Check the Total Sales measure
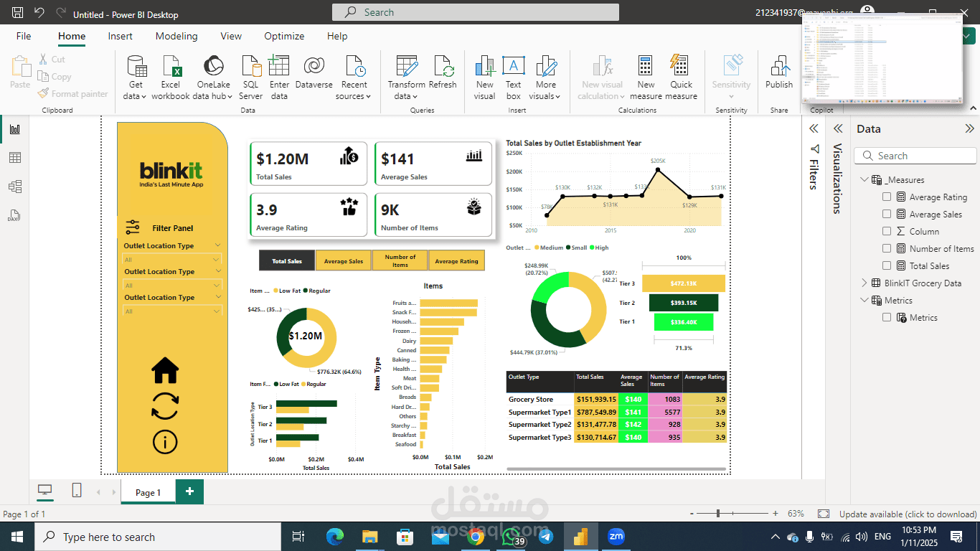The height and width of the screenshot is (551, 980). [887, 265]
